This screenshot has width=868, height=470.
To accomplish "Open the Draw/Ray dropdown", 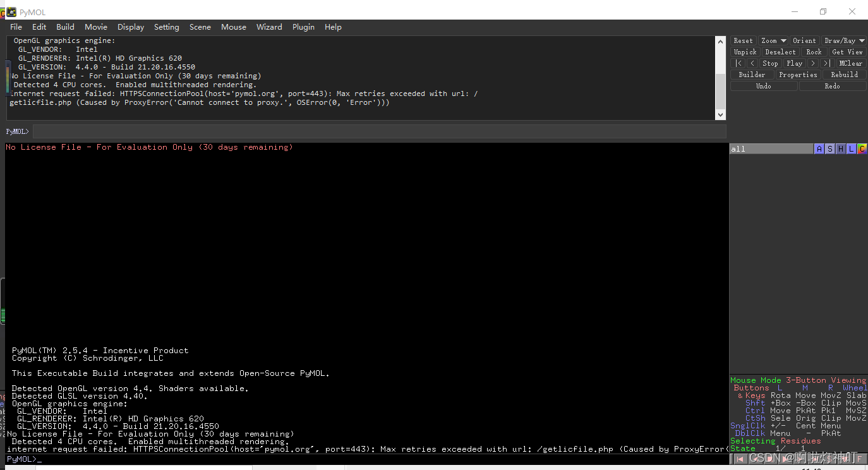I will point(845,40).
